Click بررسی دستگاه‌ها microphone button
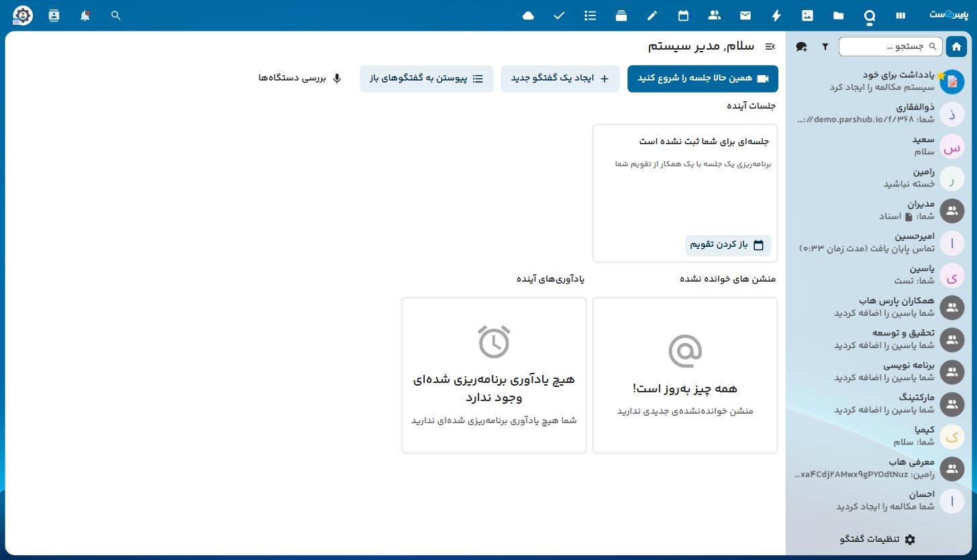 301,78
